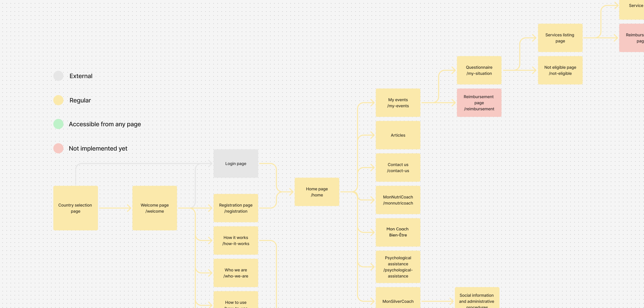Image resolution: width=644 pixels, height=308 pixels.
Task: Click the gray External legend circle
Action: coord(58,76)
